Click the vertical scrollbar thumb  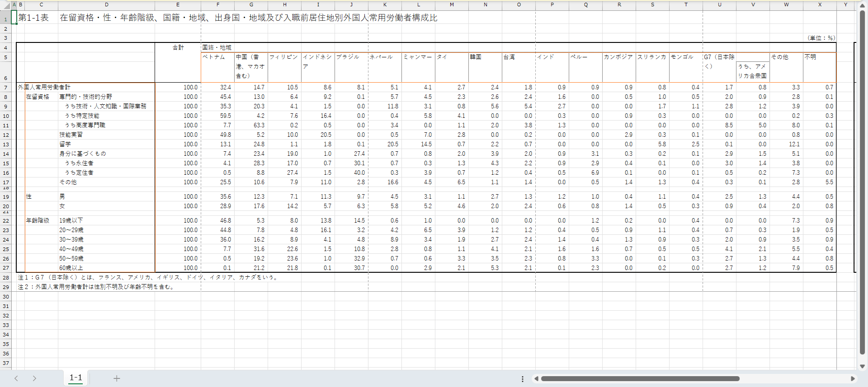pyautogui.click(x=862, y=181)
